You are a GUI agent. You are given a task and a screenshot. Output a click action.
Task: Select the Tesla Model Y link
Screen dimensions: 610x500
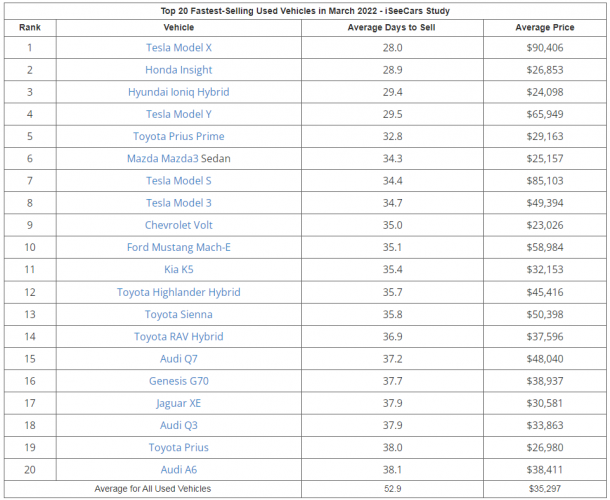tap(178, 114)
